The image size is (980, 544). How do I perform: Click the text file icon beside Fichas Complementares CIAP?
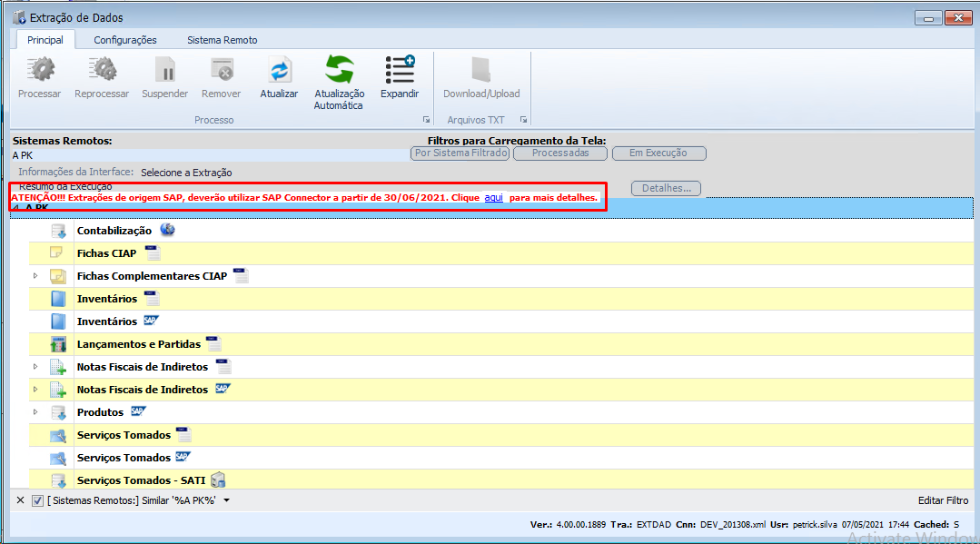click(x=242, y=275)
